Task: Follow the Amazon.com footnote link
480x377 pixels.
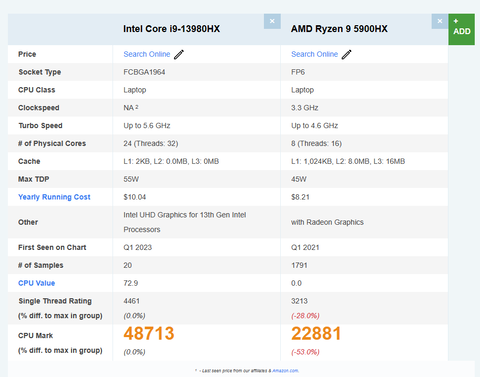Action: pyautogui.click(x=285, y=371)
